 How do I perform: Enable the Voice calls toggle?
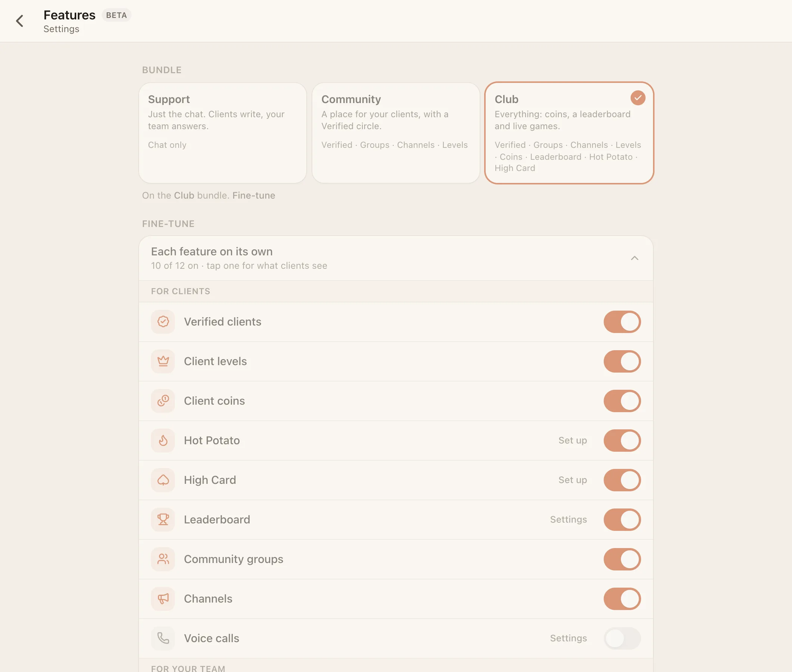tap(622, 638)
